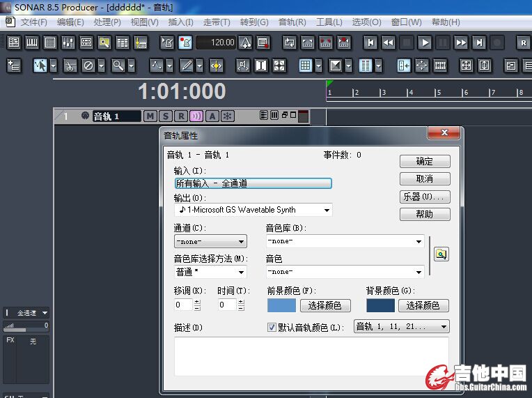Image resolution: width=532 pixels, height=398 pixels.
Task: Open the Piano Roll view icon
Action: click(x=32, y=43)
